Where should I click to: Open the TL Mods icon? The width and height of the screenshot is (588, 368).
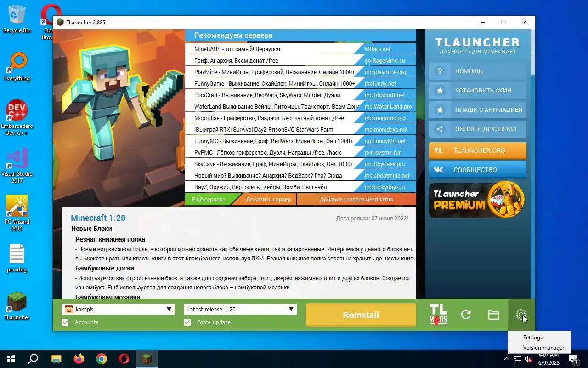pos(438,315)
